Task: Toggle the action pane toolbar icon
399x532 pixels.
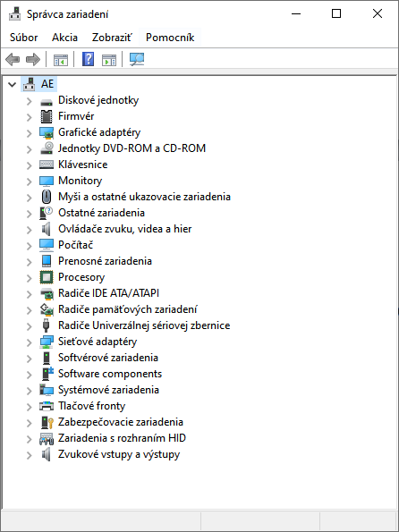Action: 109,60
